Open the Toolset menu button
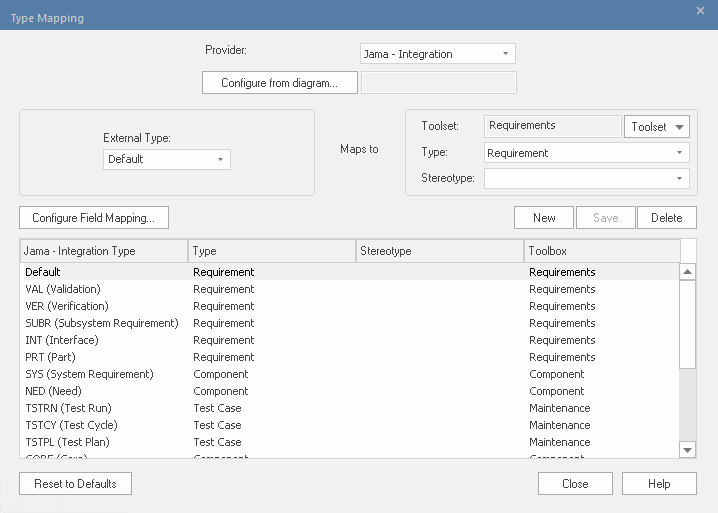The image size is (718, 513). pos(657,127)
